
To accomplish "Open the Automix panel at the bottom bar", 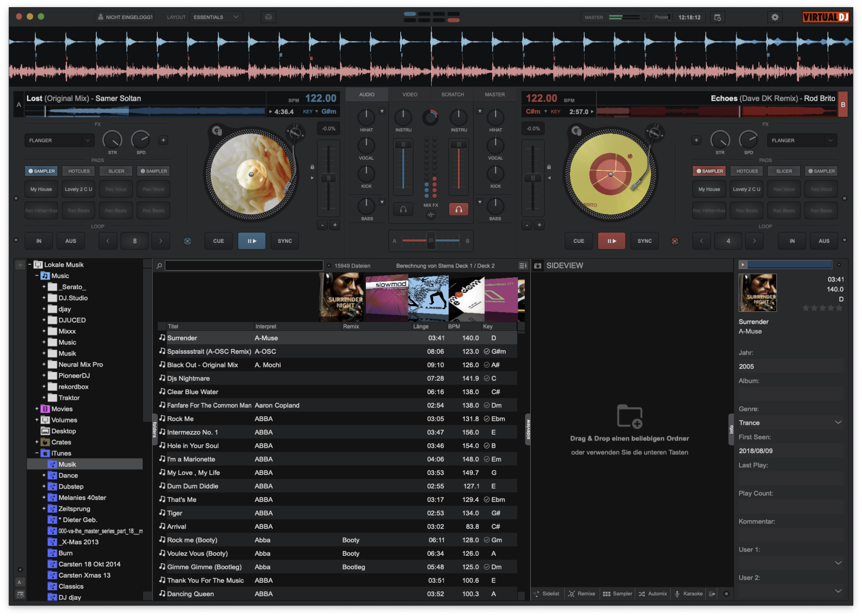I will tap(653, 594).
